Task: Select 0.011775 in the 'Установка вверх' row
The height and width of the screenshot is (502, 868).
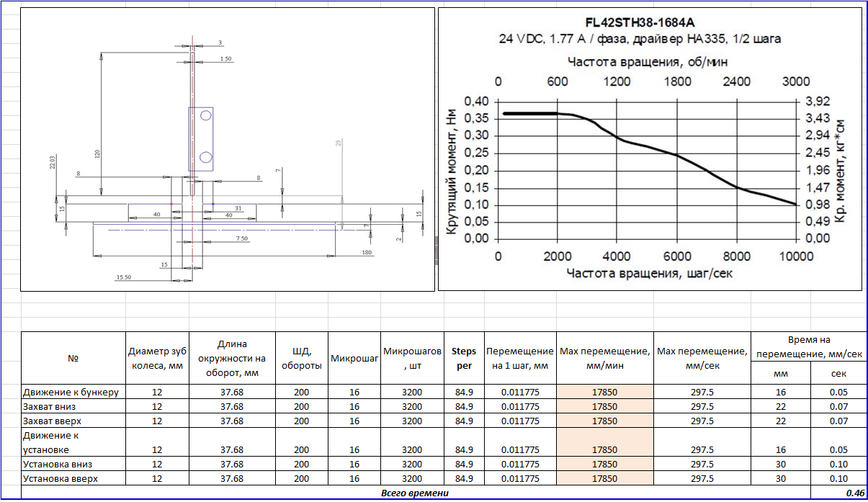Action: tap(520, 478)
